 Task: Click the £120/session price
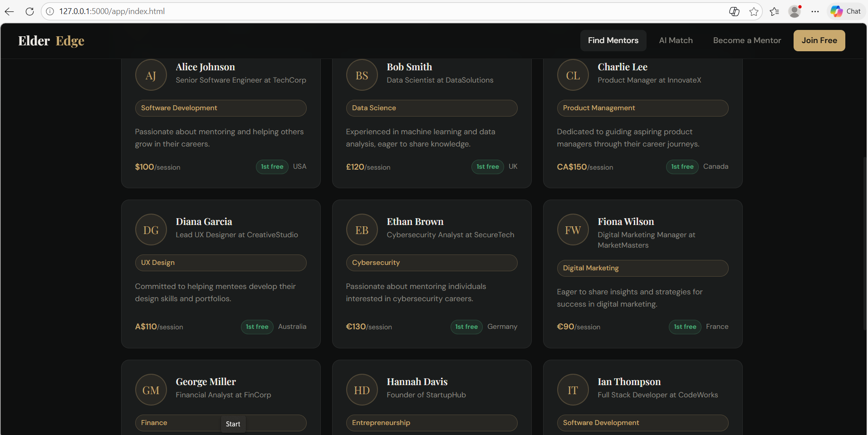click(368, 167)
